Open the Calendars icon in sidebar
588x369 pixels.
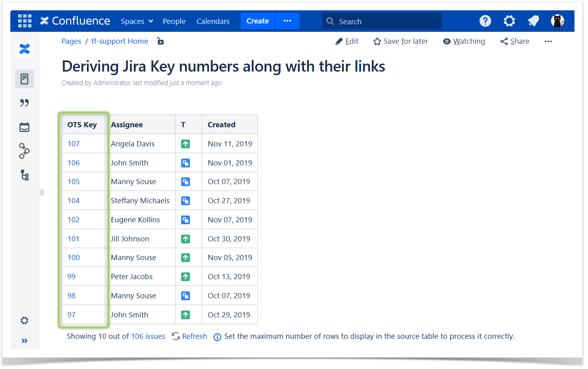pos(24,127)
